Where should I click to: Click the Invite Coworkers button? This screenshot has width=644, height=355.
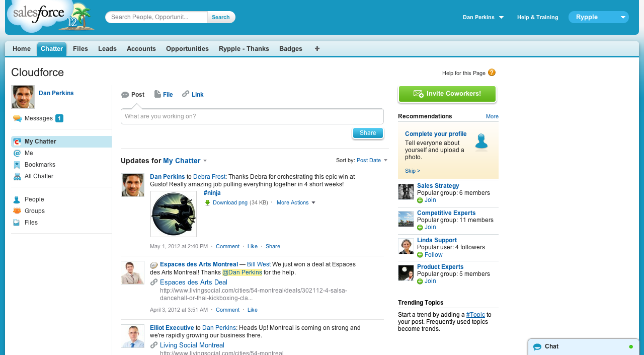[447, 94]
